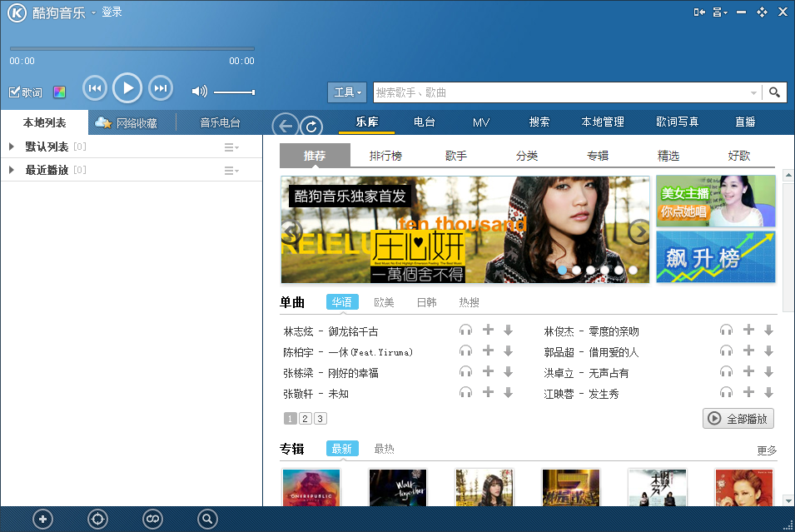This screenshot has width=795, height=532.
Task: Listen to 陈柏宇 - 一休 headphone icon
Action: [465, 351]
